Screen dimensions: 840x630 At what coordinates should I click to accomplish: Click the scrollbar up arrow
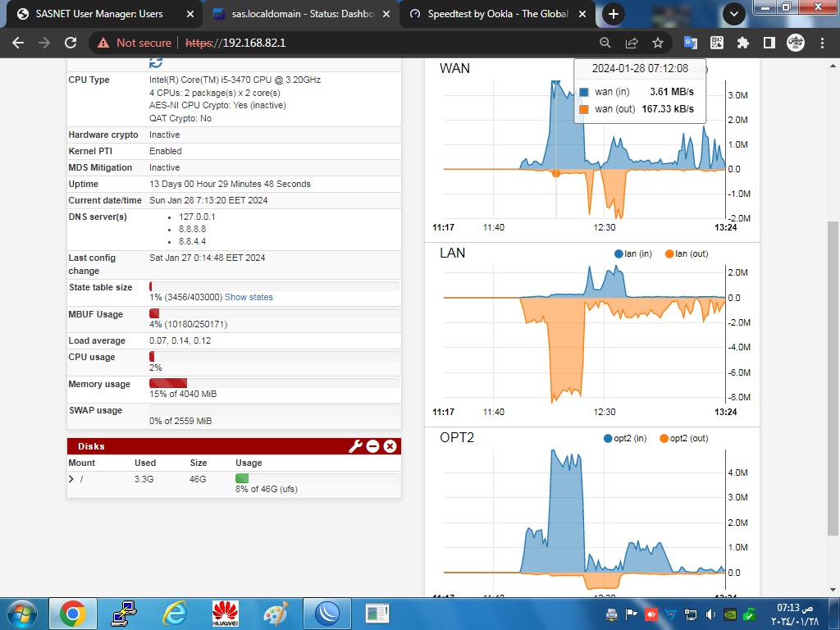tap(833, 66)
